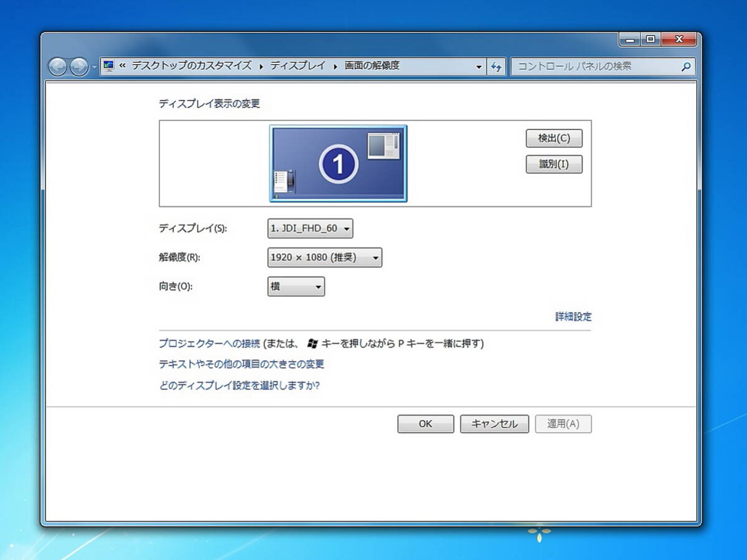Click the 適用(A) button
The width and height of the screenshot is (747, 560).
563,424
